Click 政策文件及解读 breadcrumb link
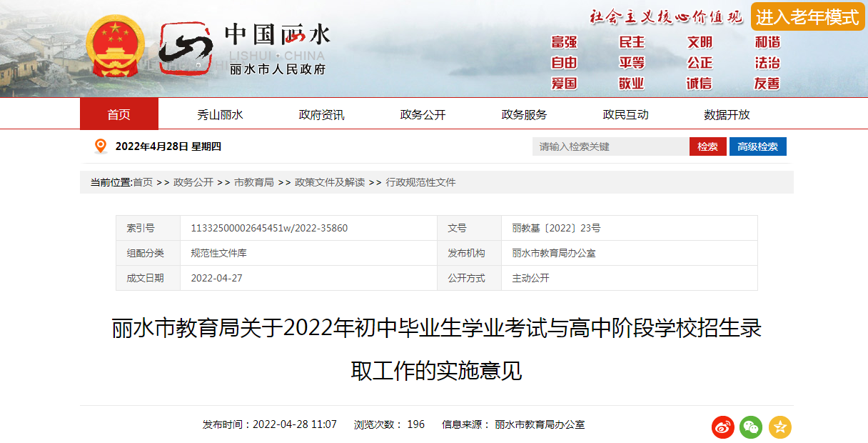This screenshot has width=868, height=443. point(330,182)
